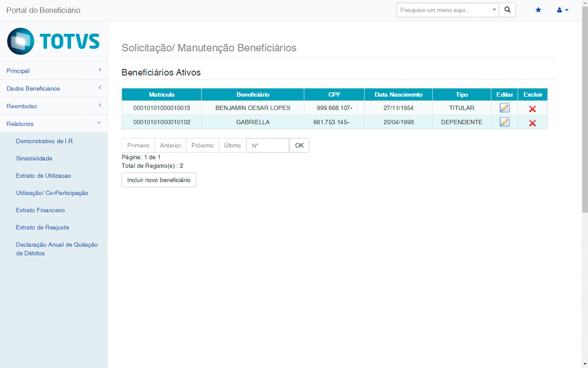This screenshot has height=368, width=588.
Task: Click the magnifying glass search button
Action: point(507,10)
